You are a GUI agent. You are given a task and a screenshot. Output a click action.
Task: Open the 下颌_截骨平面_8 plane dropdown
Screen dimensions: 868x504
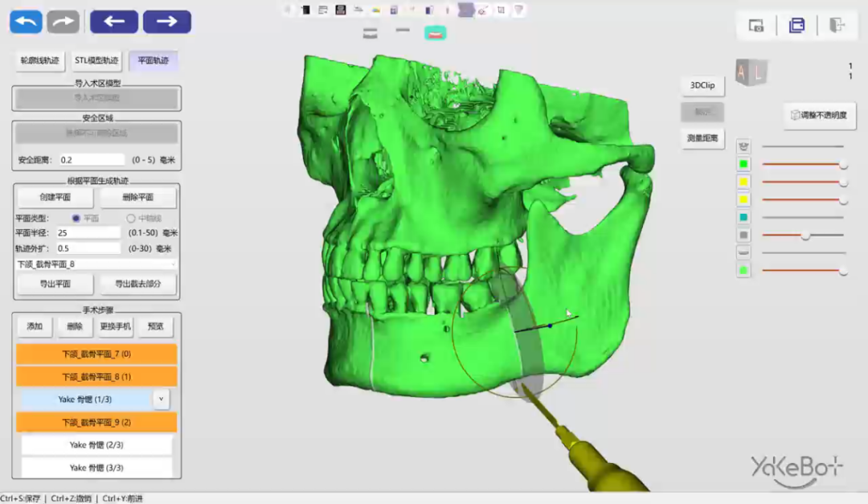pyautogui.click(x=96, y=264)
